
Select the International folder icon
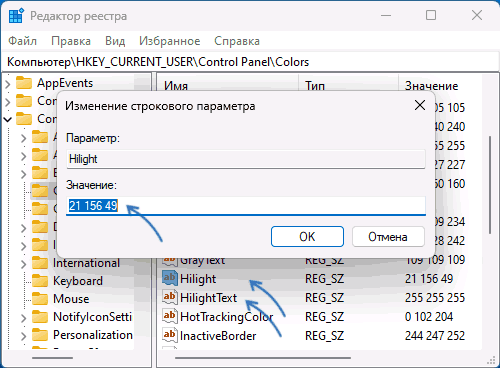coord(40,263)
